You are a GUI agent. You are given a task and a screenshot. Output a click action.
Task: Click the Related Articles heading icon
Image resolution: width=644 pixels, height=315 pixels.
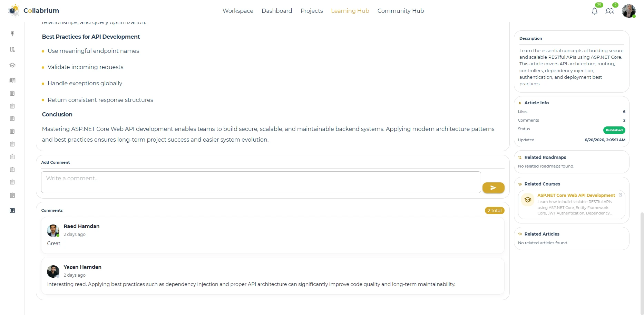pyautogui.click(x=520, y=234)
